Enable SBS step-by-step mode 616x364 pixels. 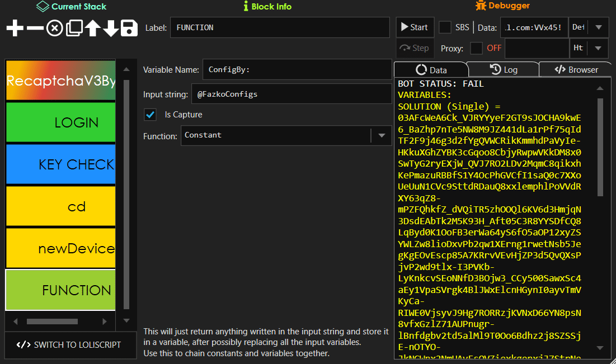coord(445,27)
